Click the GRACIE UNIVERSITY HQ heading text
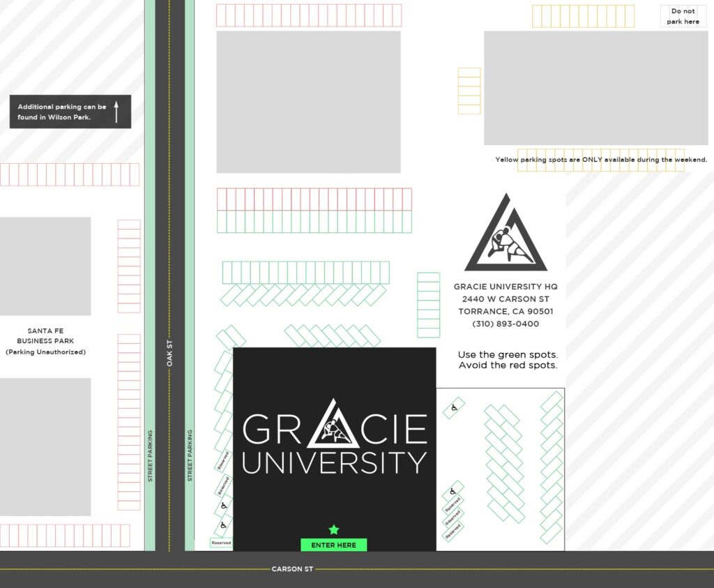 [x=506, y=287]
